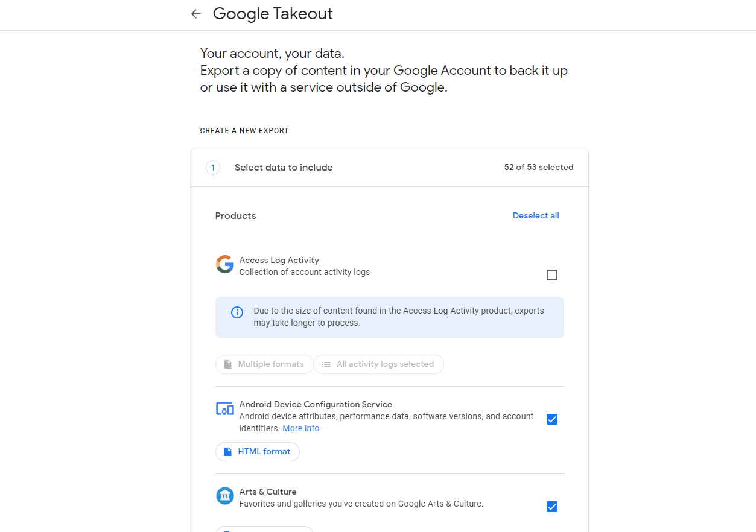The image size is (756, 532).
Task: Click the 'Deselect all' link
Action: point(536,215)
